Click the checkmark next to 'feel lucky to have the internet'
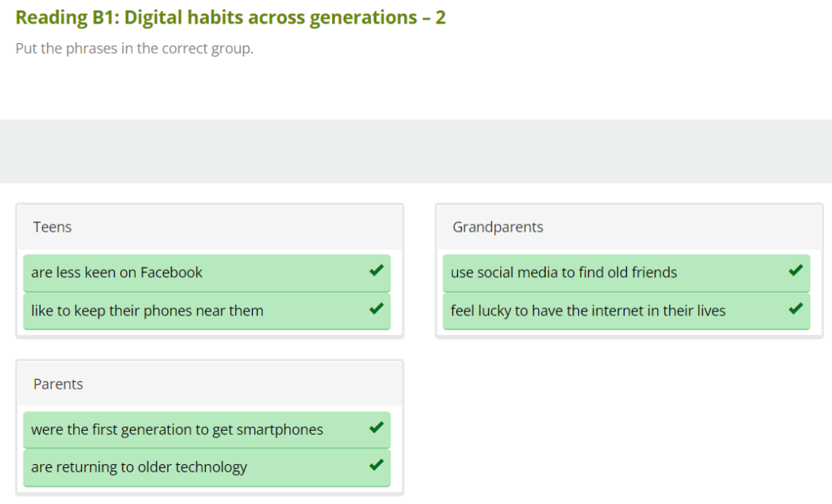This screenshot has height=504, width=832. click(x=795, y=310)
